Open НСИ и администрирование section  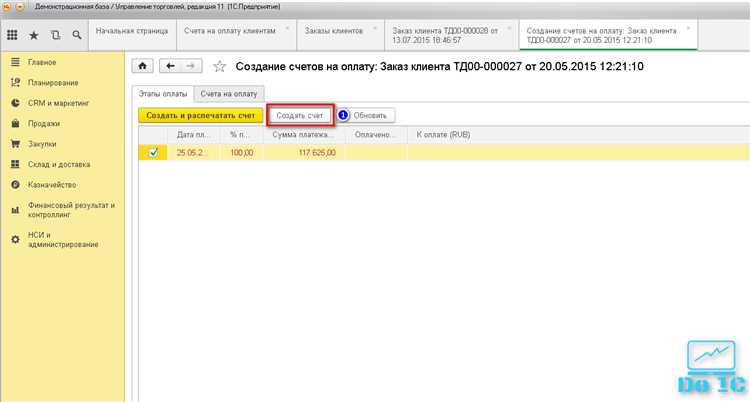[x=63, y=239]
